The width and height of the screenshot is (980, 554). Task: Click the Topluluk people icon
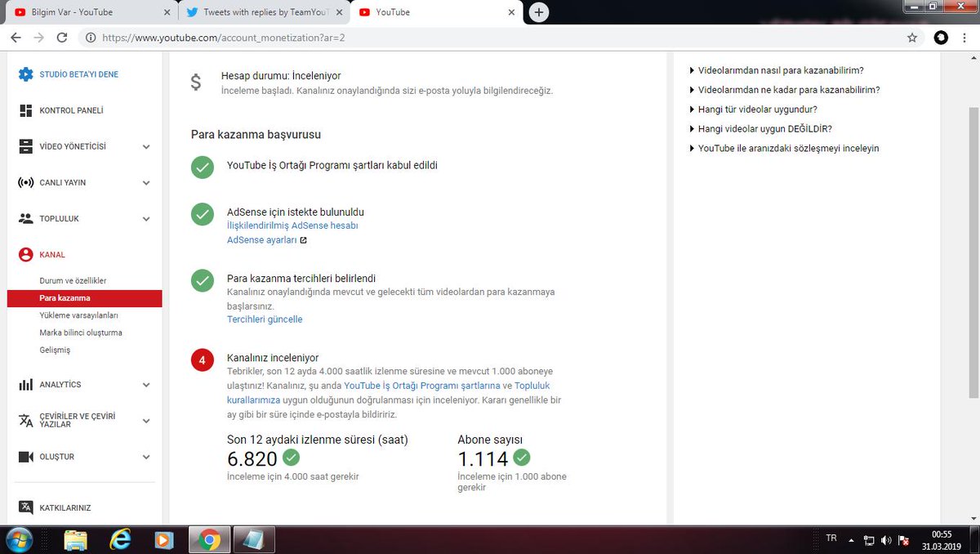pos(25,218)
